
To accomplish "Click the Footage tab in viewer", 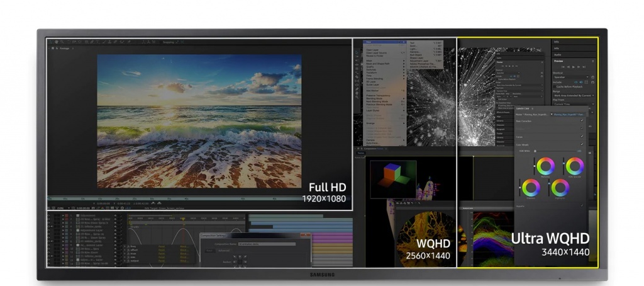I will coord(64,49).
